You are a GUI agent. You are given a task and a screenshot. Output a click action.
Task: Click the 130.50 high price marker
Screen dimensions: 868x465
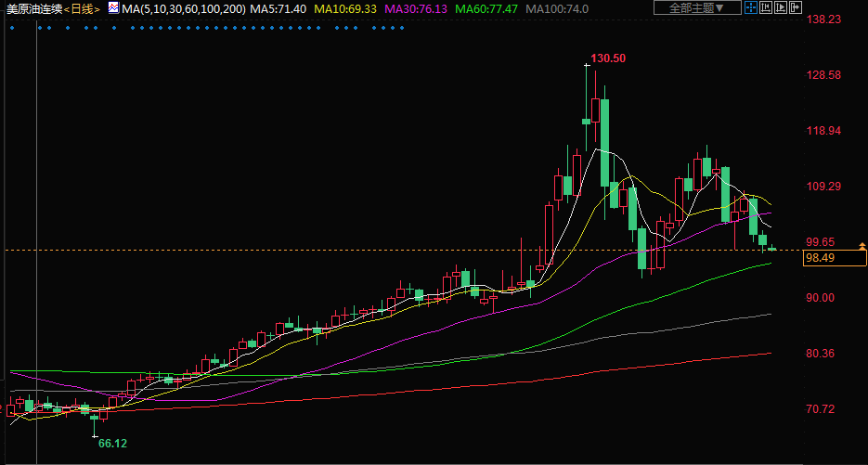pyautogui.click(x=608, y=58)
